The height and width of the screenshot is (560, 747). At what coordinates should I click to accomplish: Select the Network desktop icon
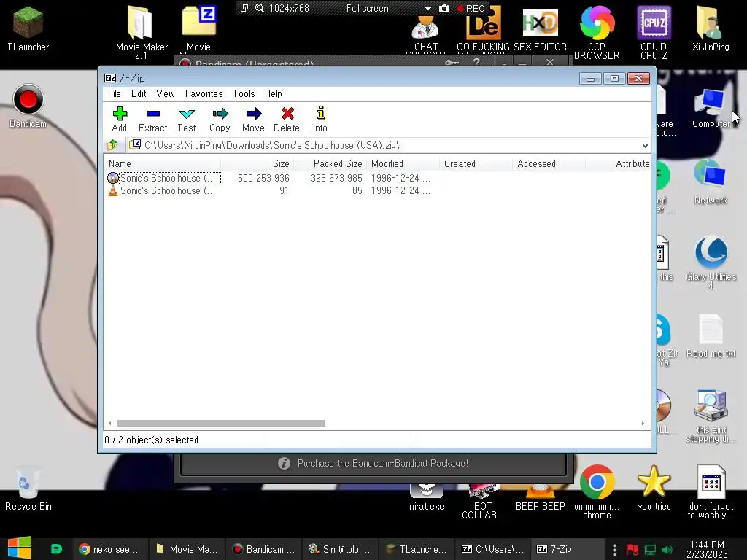pos(711,183)
